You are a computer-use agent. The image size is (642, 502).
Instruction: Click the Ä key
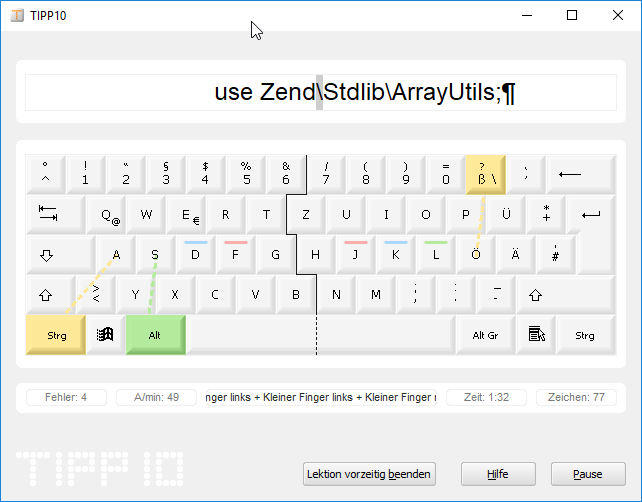(515, 255)
